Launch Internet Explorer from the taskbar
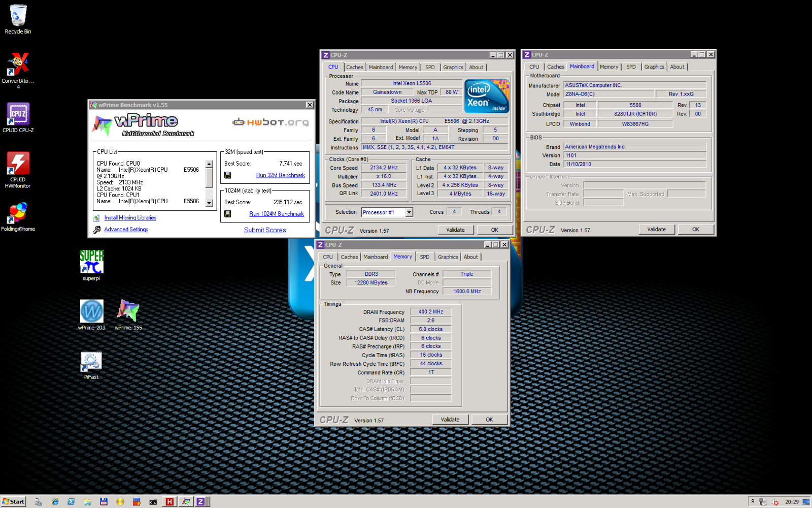Viewport: 812px width, 508px height. point(55,501)
